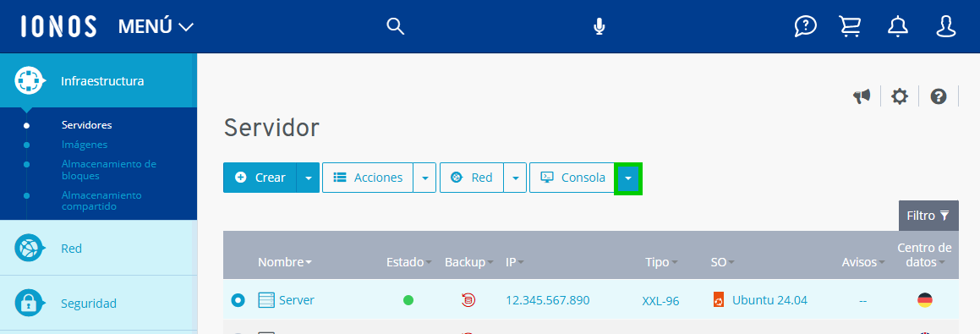Select the Seguridad sidebar section
The width and height of the screenshot is (980, 334).
98,304
